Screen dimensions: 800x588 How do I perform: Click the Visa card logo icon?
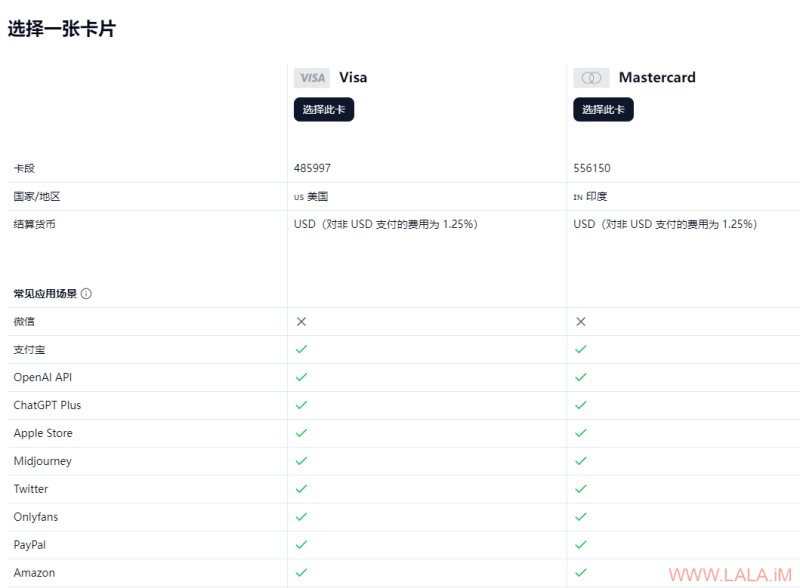pyautogui.click(x=312, y=78)
